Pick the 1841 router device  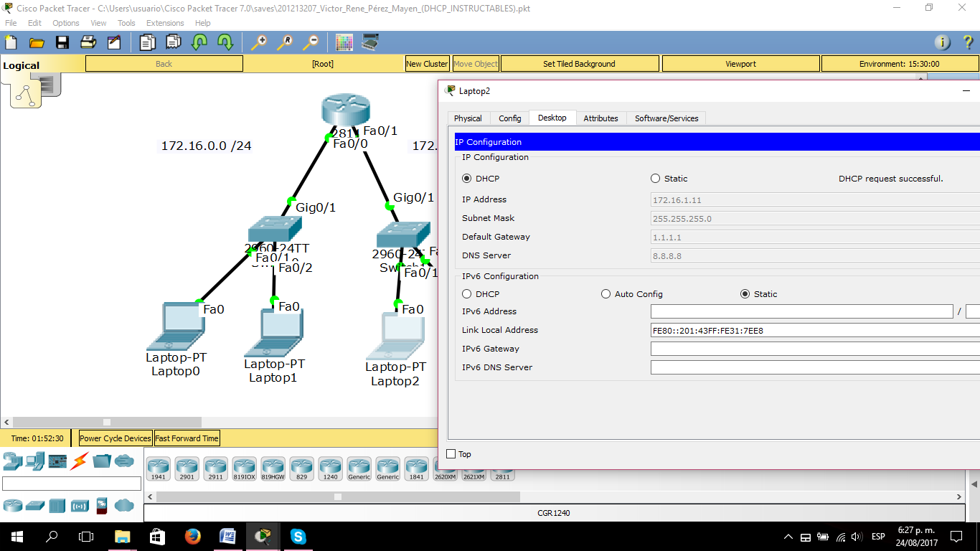[x=416, y=468]
